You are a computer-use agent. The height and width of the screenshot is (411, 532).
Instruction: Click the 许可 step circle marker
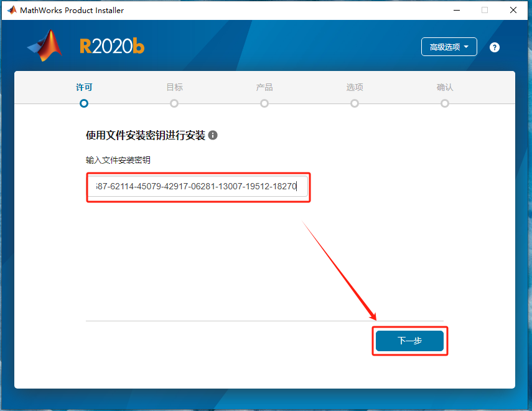click(x=84, y=103)
